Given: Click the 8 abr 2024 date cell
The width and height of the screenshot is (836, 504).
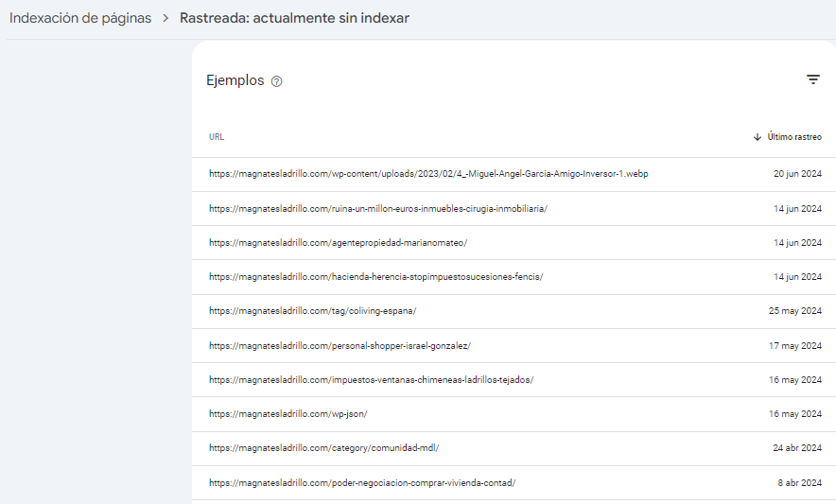Looking at the screenshot, I should point(799,482).
